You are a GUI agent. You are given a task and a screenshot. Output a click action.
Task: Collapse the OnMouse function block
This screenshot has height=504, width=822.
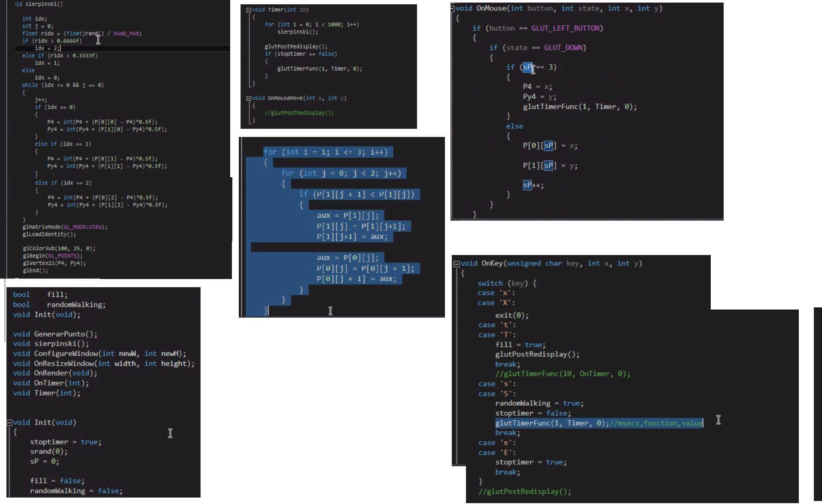tap(453, 9)
